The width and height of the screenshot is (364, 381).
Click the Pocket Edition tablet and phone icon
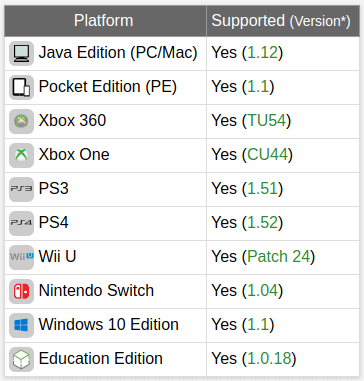pyautogui.click(x=21, y=87)
